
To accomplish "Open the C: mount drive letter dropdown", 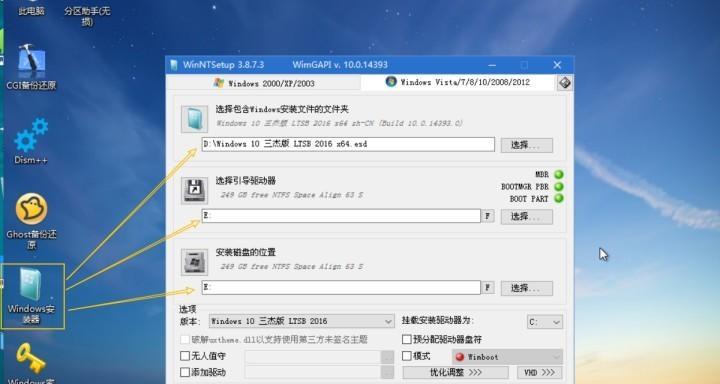I will [x=545, y=322].
